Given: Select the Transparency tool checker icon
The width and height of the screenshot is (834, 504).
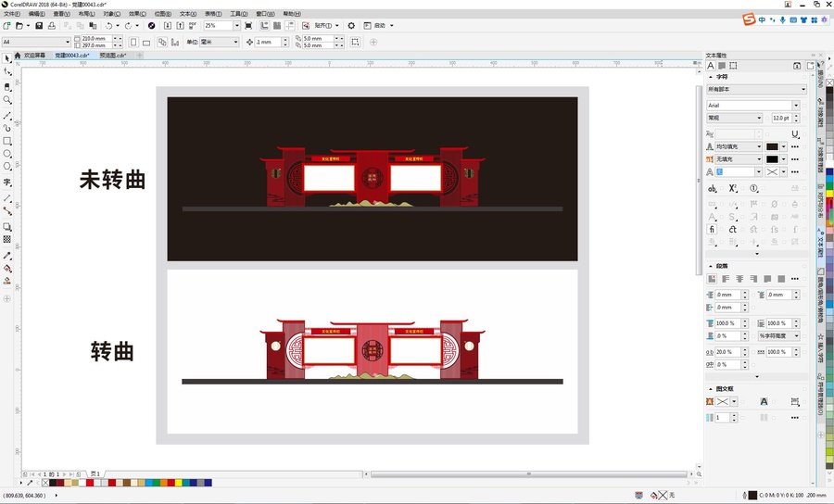Looking at the screenshot, I should (x=6, y=240).
